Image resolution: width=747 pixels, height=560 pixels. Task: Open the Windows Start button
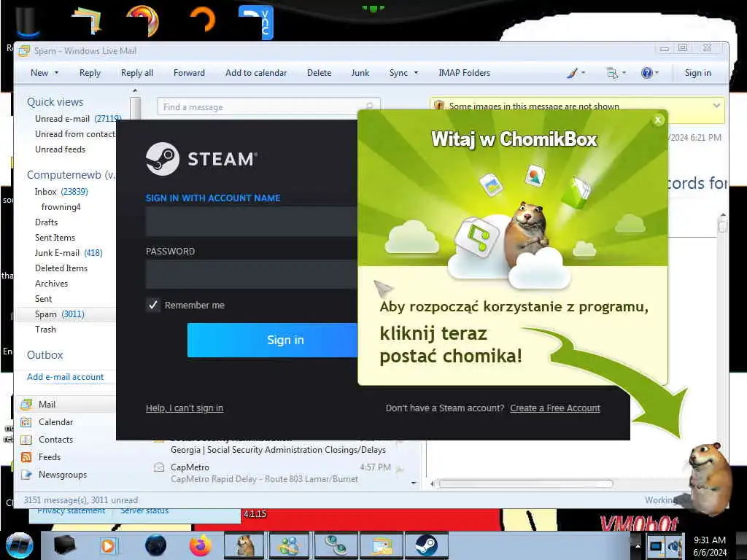click(x=19, y=545)
